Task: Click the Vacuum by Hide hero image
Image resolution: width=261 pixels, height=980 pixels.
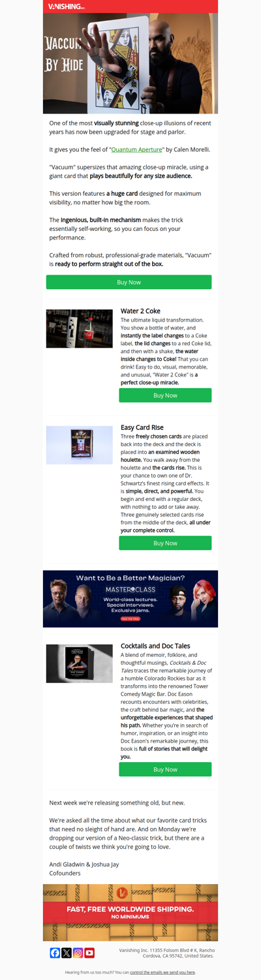Action: (130, 63)
